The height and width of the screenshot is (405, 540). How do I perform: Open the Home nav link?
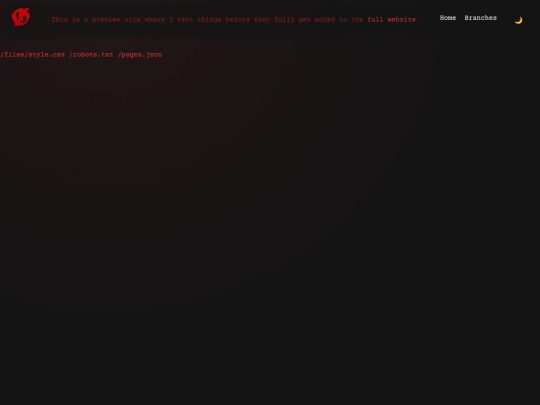click(x=448, y=18)
